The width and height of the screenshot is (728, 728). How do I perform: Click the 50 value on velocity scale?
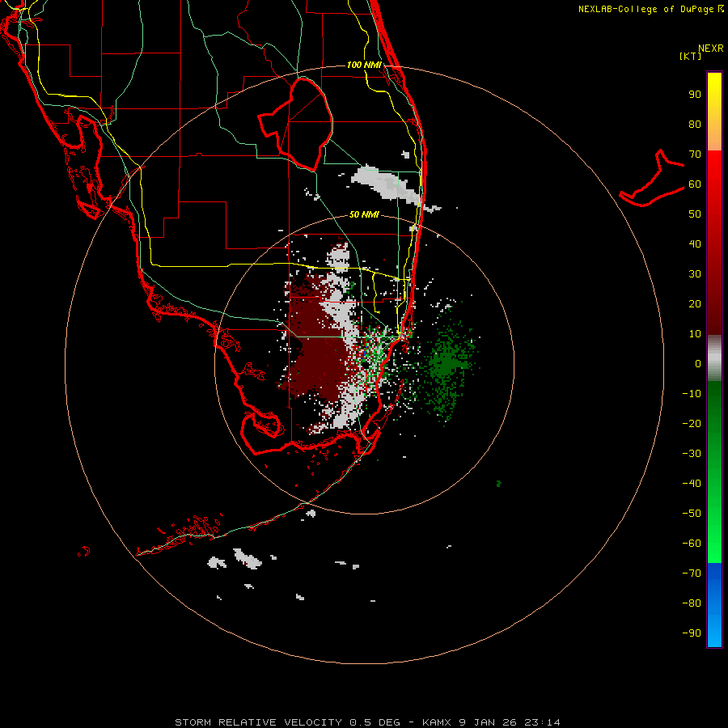(x=695, y=214)
